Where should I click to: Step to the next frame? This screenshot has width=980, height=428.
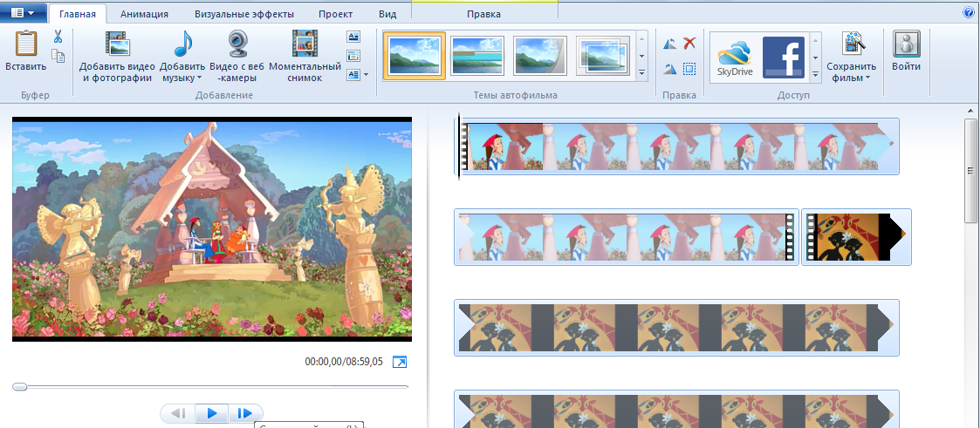coord(245,413)
